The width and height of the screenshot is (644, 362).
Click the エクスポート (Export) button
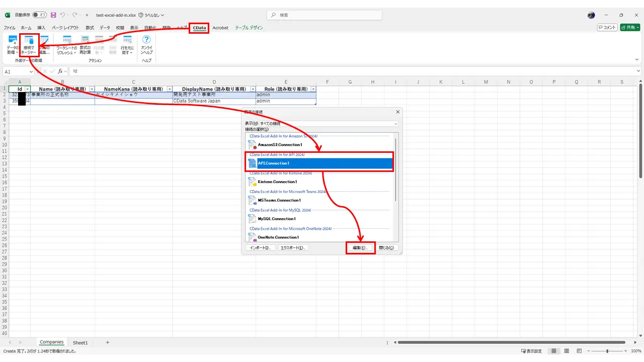click(x=293, y=248)
